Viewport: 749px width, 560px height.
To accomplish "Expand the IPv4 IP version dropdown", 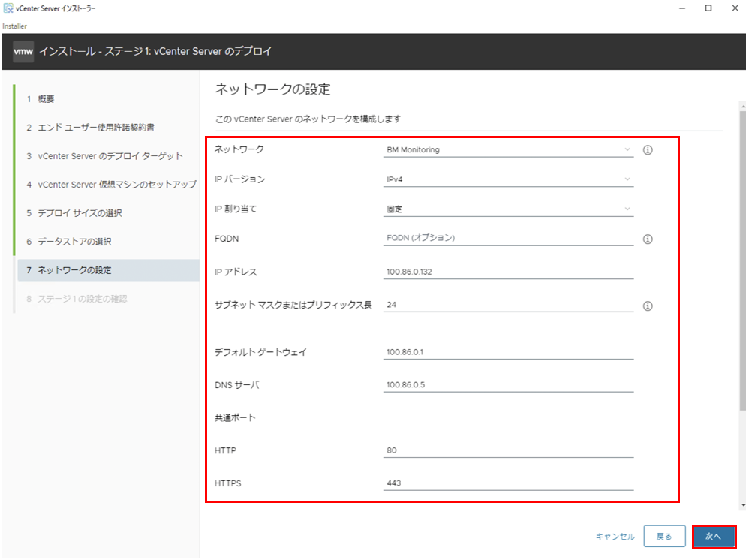I will [508, 179].
